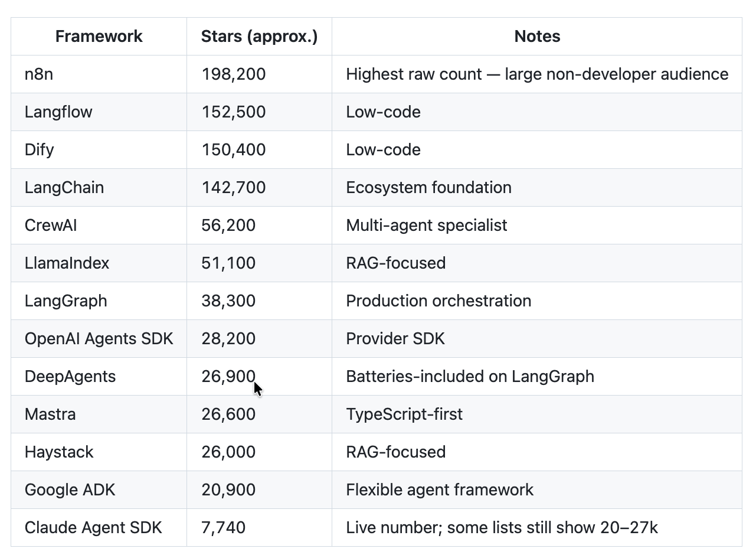Screen dimensions: 756x555
Task: Click the 'Flexible agent framework' note
Action: (440, 490)
